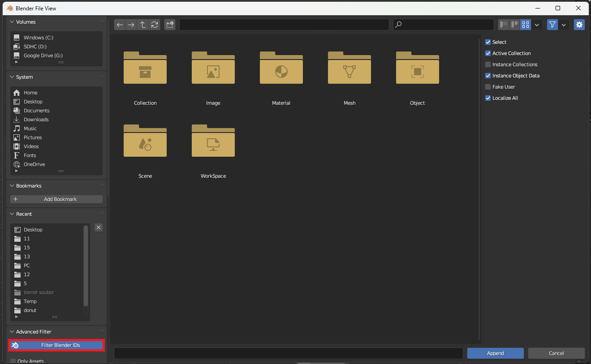Click the Recent list scrollbar
591x364 pixels.
click(86, 266)
